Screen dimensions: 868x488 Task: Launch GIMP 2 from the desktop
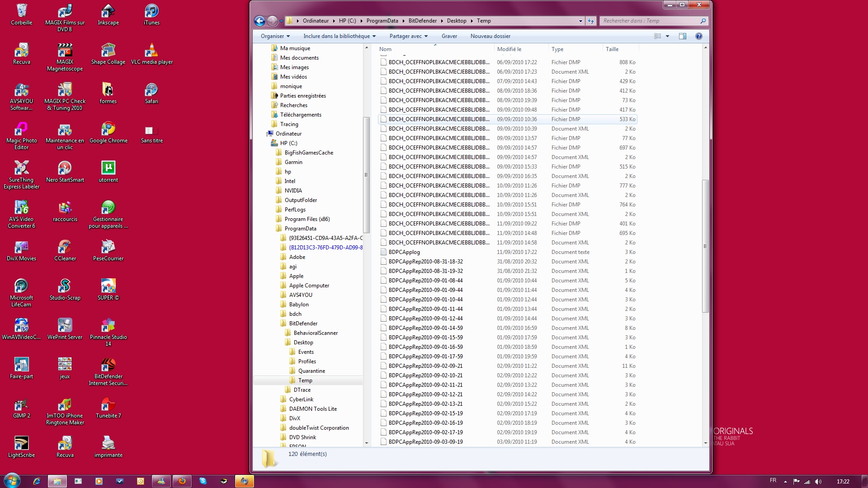pos(21,408)
